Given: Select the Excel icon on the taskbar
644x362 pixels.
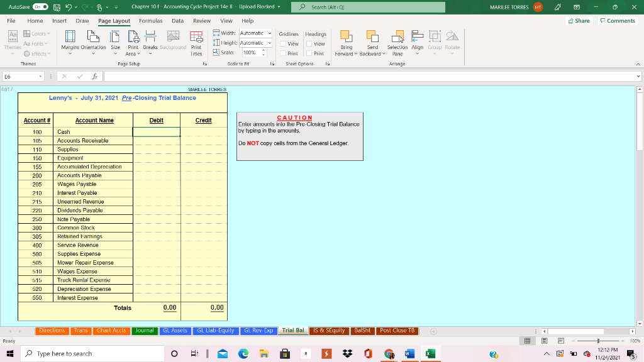Looking at the screenshot, I should click(x=431, y=354).
